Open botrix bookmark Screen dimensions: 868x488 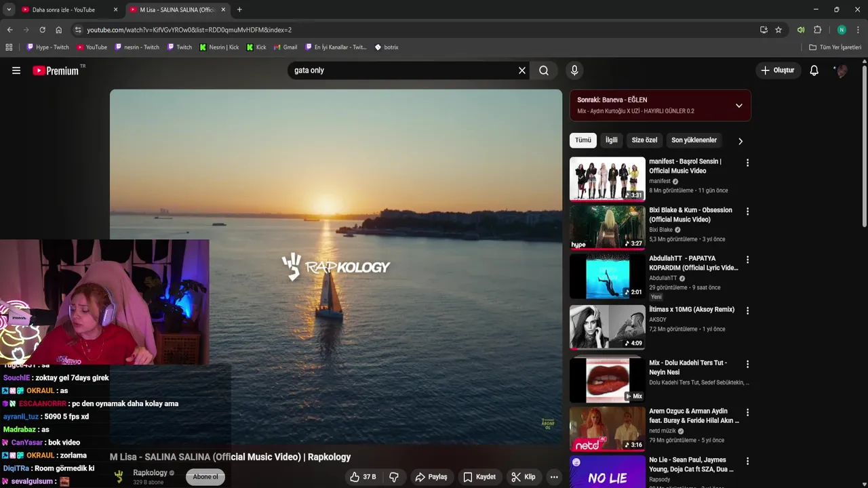pyautogui.click(x=387, y=47)
